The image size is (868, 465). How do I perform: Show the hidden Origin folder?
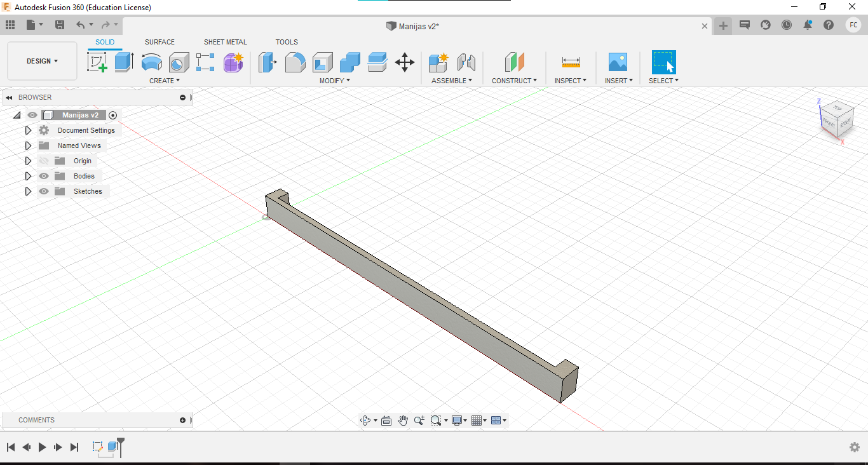[44, 161]
